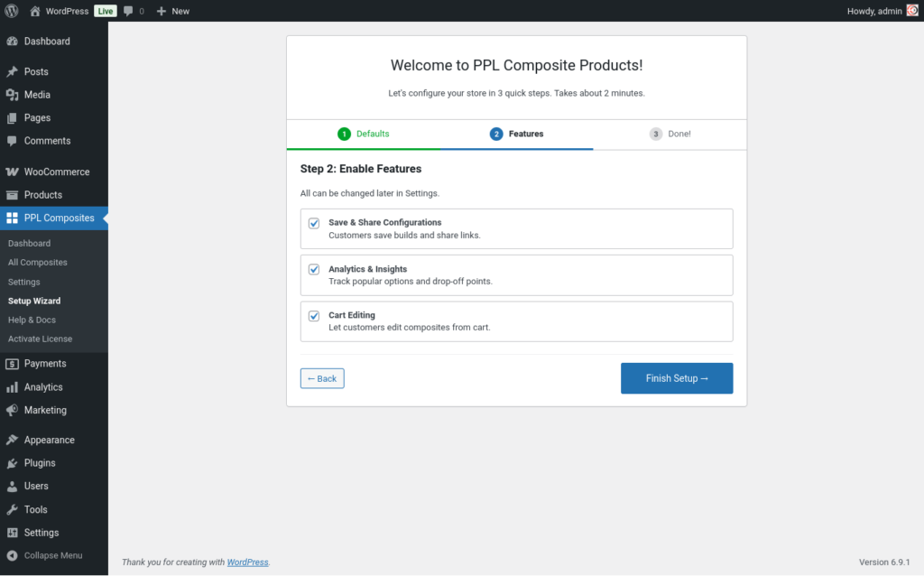This screenshot has width=924, height=576.
Task: Click the PPL Composites grid icon
Action: coord(12,218)
